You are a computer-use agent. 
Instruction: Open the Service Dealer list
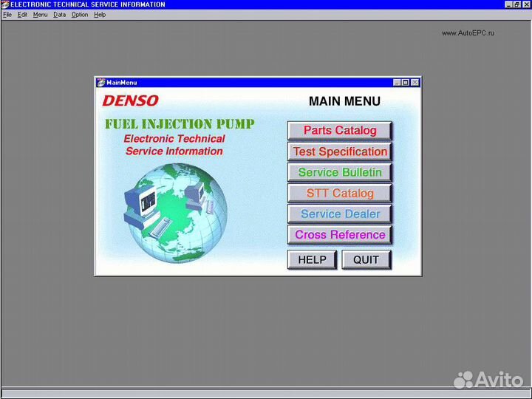pos(340,214)
